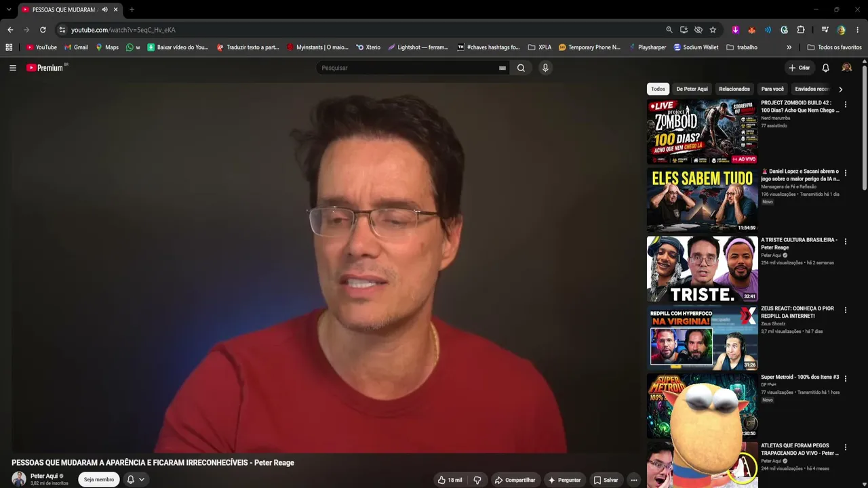Open the media controls music icon
The width and height of the screenshot is (868, 488).
825,30
